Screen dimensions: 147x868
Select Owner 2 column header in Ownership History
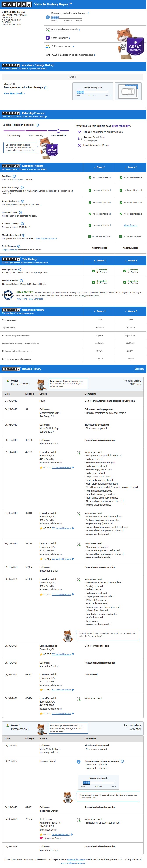tap(131, 311)
